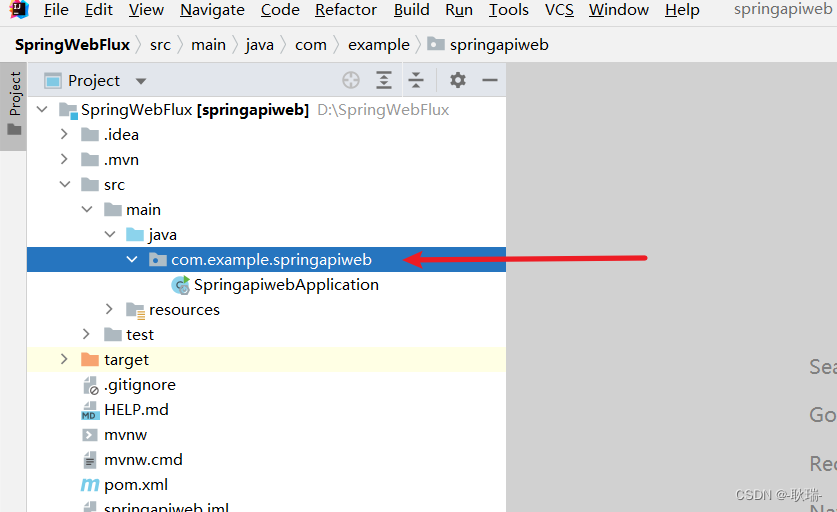
Task: Select the target folder row
Action: click(x=266, y=359)
